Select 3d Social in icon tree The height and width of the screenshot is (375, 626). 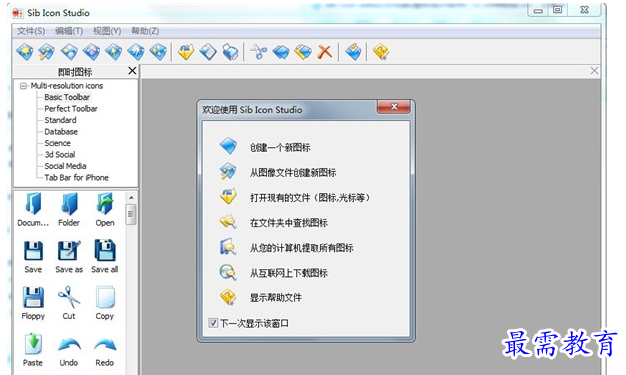click(60, 155)
